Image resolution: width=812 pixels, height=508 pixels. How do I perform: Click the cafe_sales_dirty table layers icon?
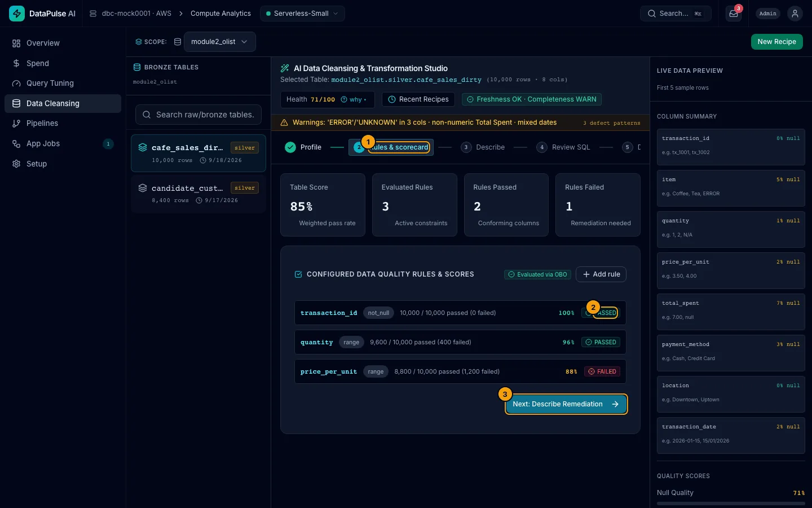tap(143, 147)
